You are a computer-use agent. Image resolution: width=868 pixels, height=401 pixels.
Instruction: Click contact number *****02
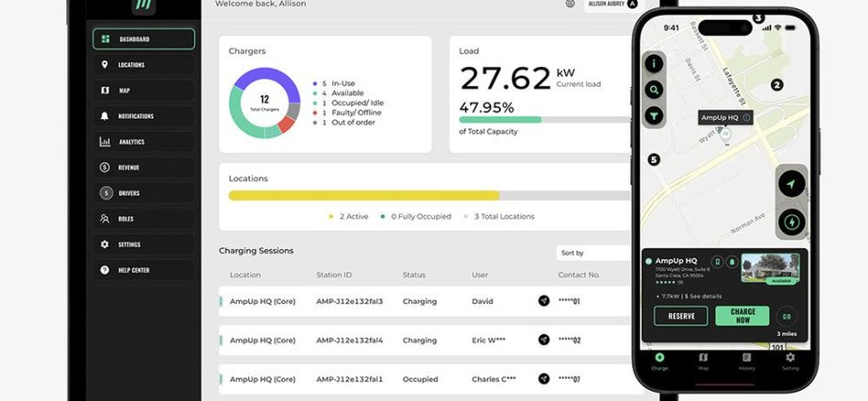[x=569, y=340]
